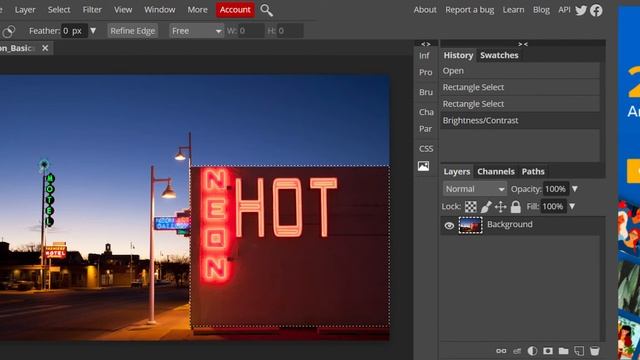Click the Refine Edge button
This screenshot has height=360, width=640.
pyautogui.click(x=133, y=31)
